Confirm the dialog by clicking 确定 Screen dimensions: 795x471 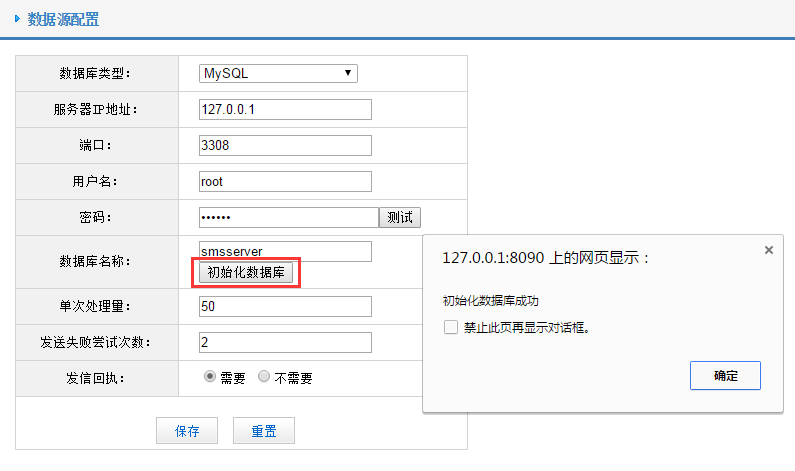725,375
